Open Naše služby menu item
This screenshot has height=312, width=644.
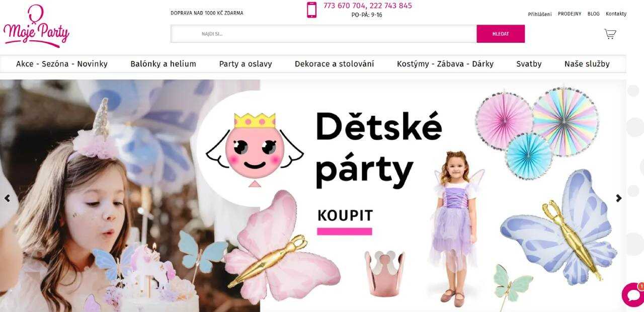point(587,64)
